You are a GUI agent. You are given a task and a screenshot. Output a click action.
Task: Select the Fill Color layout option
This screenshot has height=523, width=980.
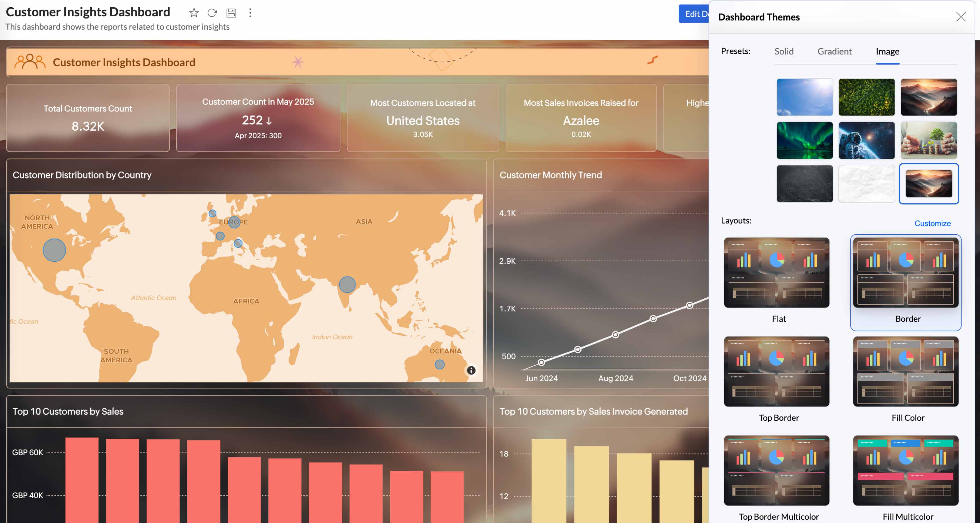tap(905, 372)
